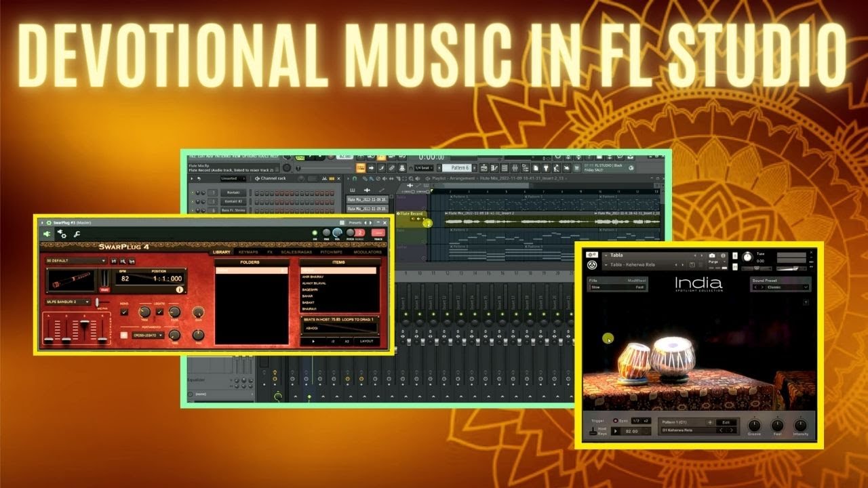Click the FL Studio link chain toolbar icon
This screenshot has width=868, height=488.
[392, 168]
